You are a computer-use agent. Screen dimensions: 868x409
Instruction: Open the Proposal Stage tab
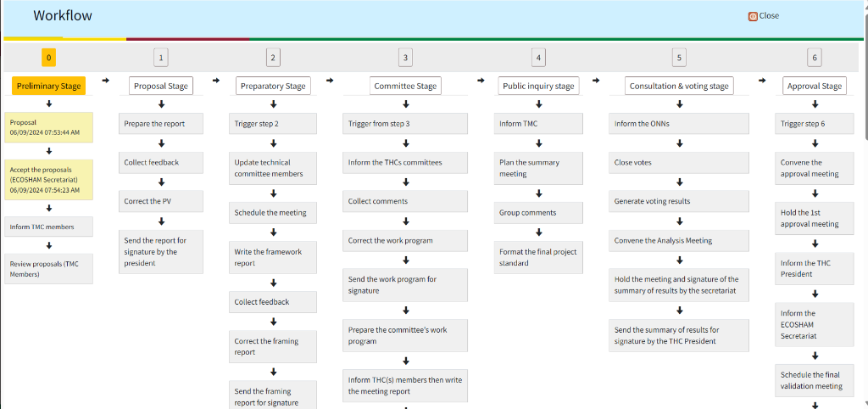161,86
